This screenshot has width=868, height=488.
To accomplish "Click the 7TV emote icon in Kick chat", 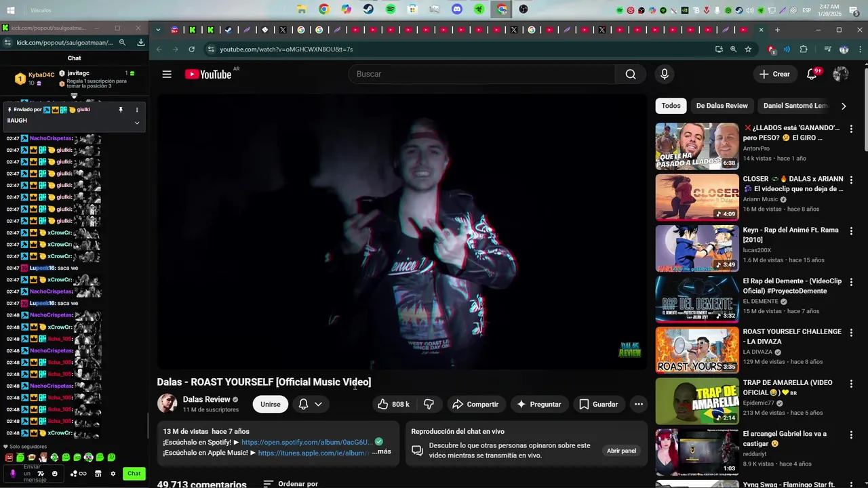I will (x=41, y=473).
